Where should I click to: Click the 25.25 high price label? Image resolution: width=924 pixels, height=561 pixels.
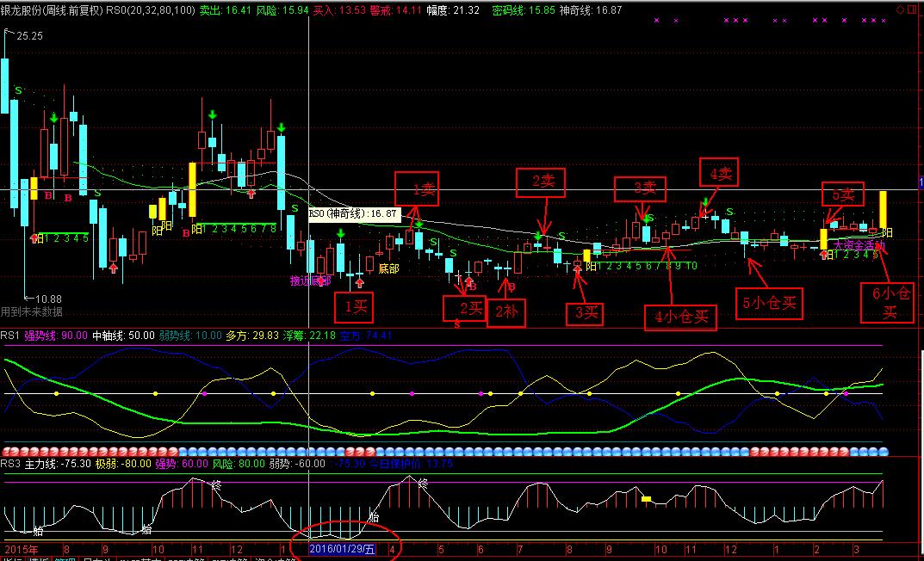[x=29, y=36]
